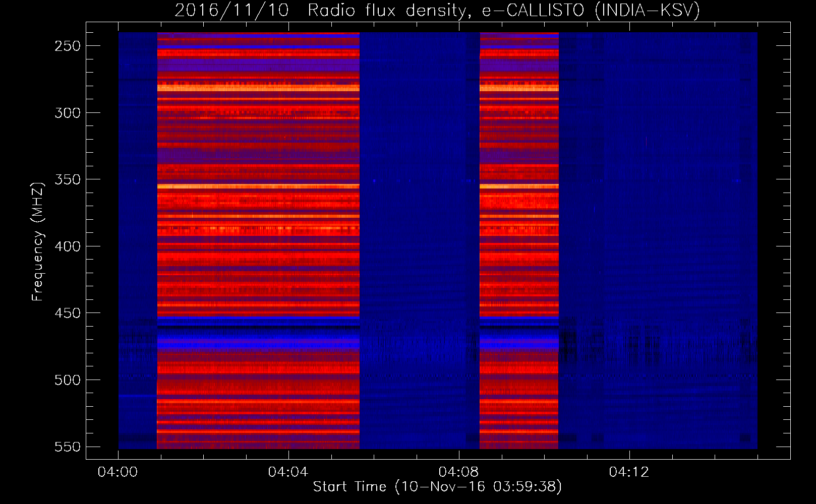Click the 04:04 time tick label

pos(288,472)
